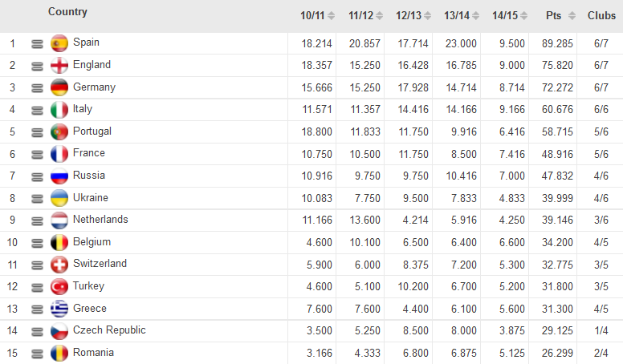Click the drag handle beside Italy
This screenshot has height=364, width=623.
click(37, 110)
